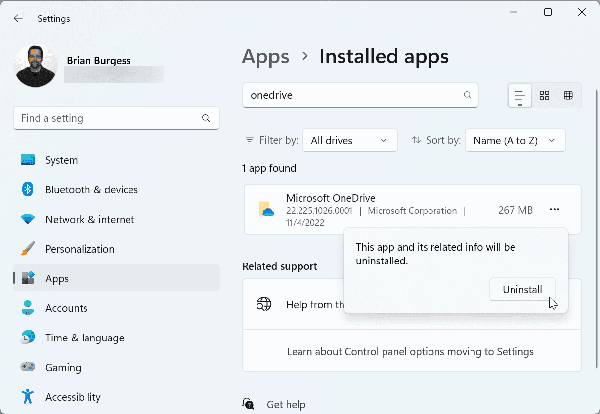Click the search icon in apps search box

(x=467, y=95)
